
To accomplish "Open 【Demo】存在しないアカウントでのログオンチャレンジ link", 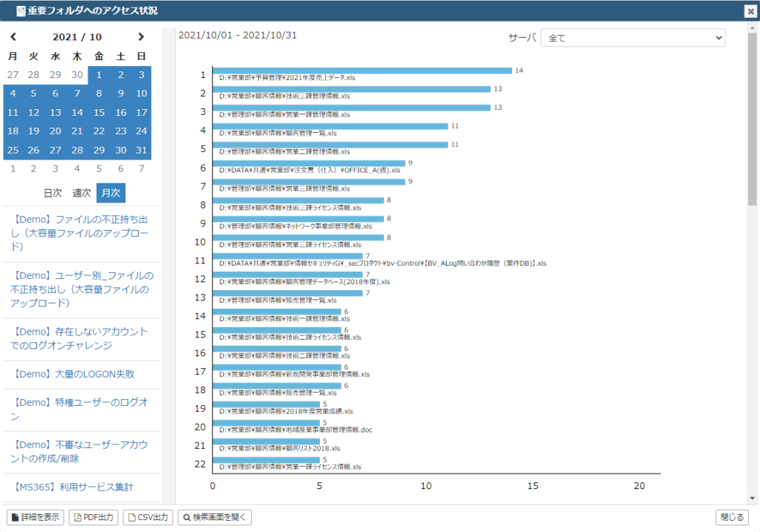I will pos(79,338).
